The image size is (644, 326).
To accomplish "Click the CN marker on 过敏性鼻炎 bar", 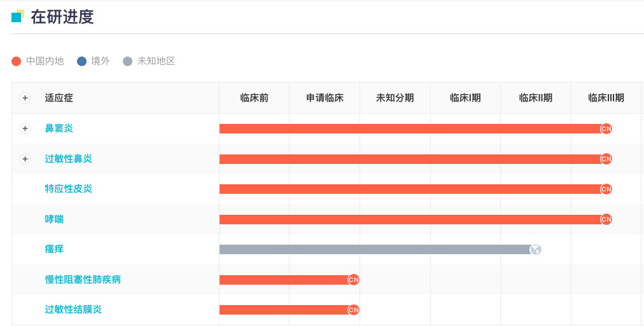I will 606,159.
